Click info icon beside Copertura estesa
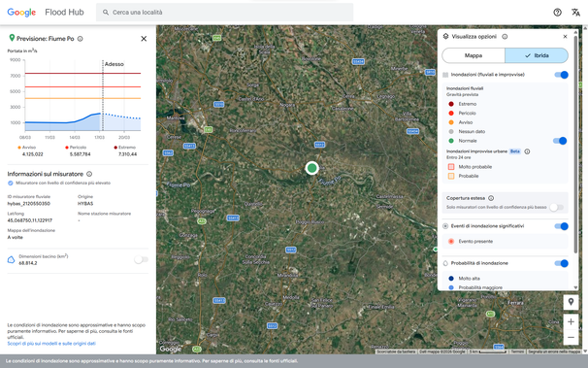 [491, 198]
